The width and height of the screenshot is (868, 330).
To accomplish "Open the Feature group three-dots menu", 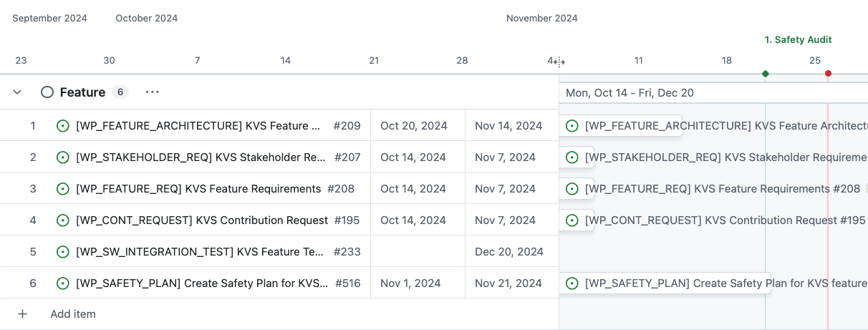I will pyautogui.click(x=153, y=92).
